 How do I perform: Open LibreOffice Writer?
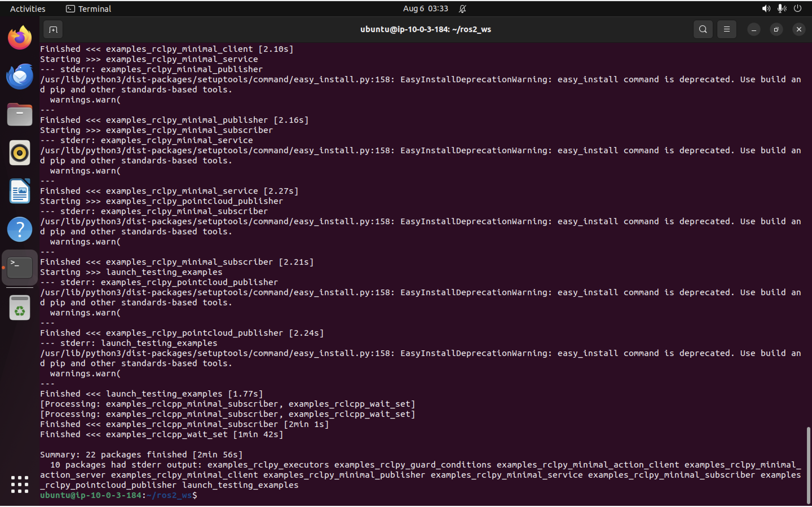[19, 191]
